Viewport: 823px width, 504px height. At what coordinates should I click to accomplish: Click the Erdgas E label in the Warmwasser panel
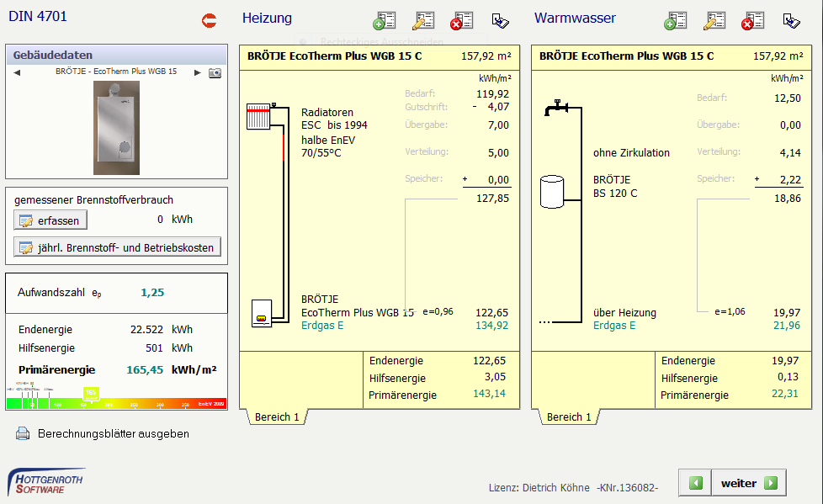(614, 326)
